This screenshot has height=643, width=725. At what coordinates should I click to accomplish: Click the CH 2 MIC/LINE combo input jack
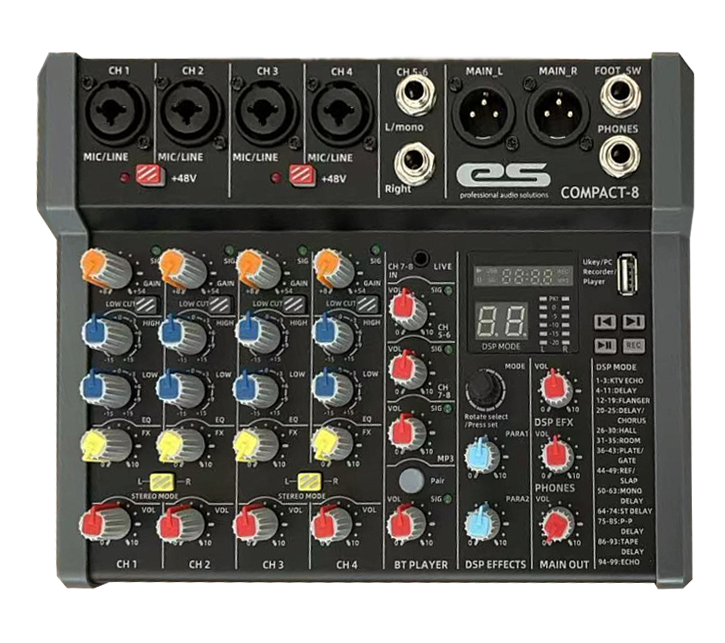tap(188, 111)
